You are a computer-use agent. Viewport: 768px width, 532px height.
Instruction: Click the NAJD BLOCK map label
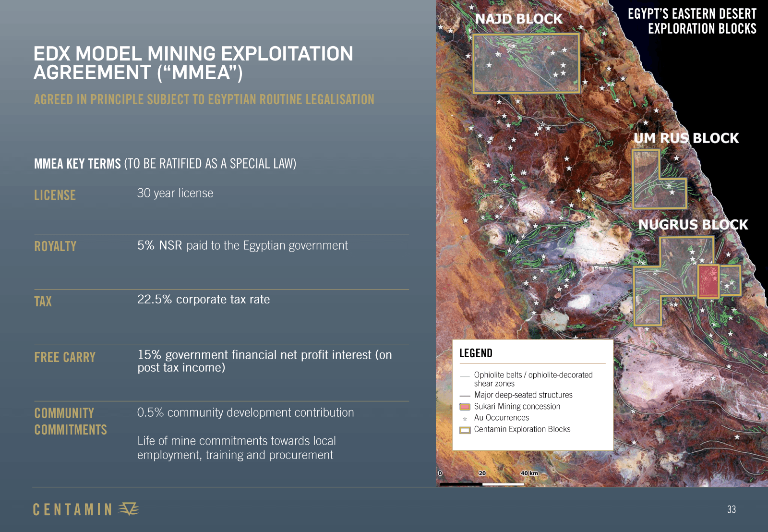pyautogui.click(x=519, y=19)
